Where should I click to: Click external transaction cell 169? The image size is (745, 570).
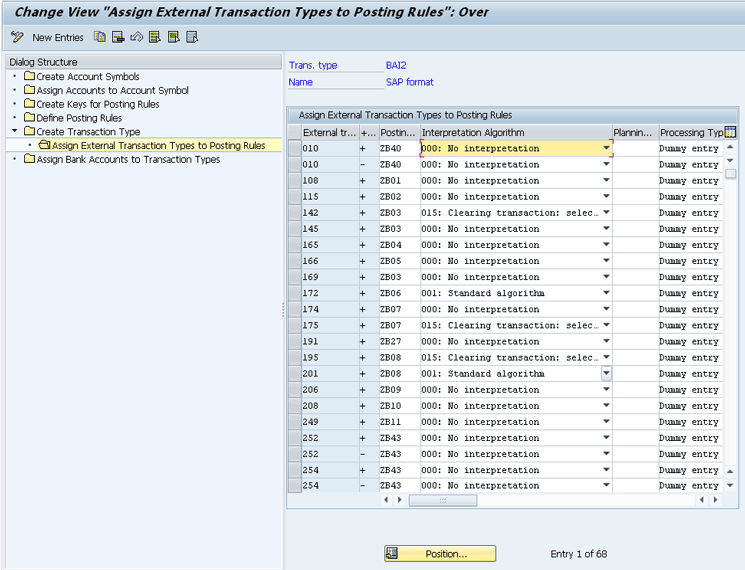pos(330,277)
